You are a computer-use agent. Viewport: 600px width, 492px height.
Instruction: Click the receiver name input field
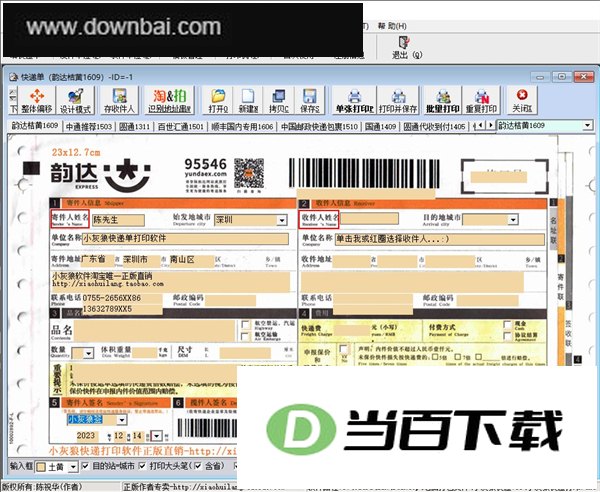point(369,219)
